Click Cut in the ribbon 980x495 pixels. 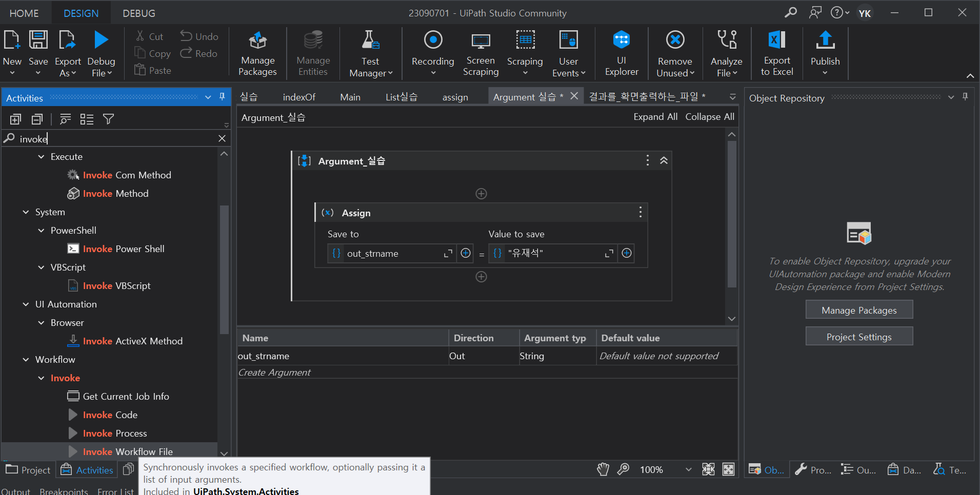pyautogui.click(x=150, y=36)
